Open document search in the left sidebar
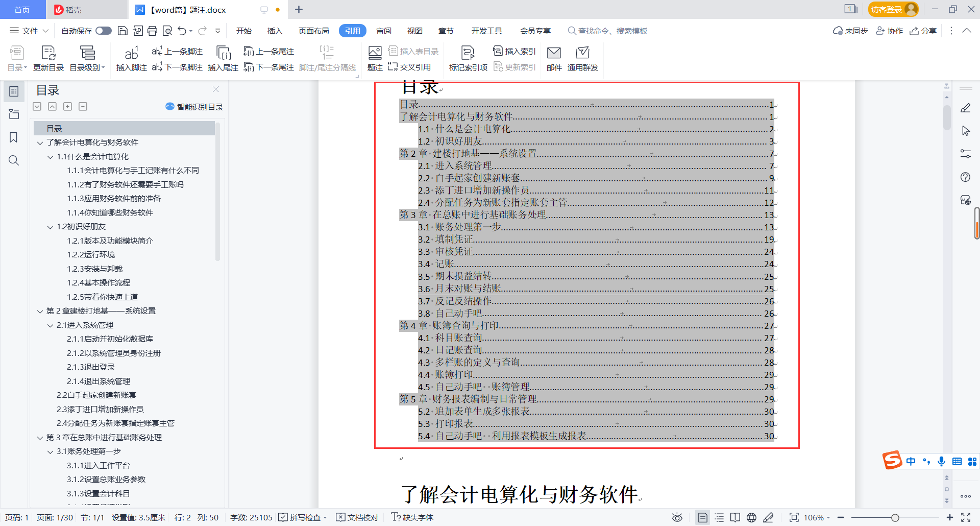This screenshot has height=526, width=980. [14, 160]
